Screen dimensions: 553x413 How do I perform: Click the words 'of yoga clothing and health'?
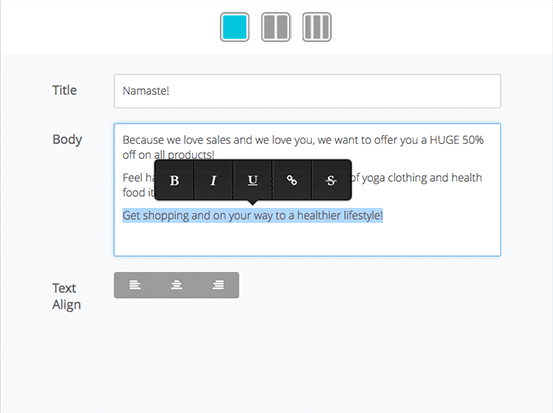417,178
